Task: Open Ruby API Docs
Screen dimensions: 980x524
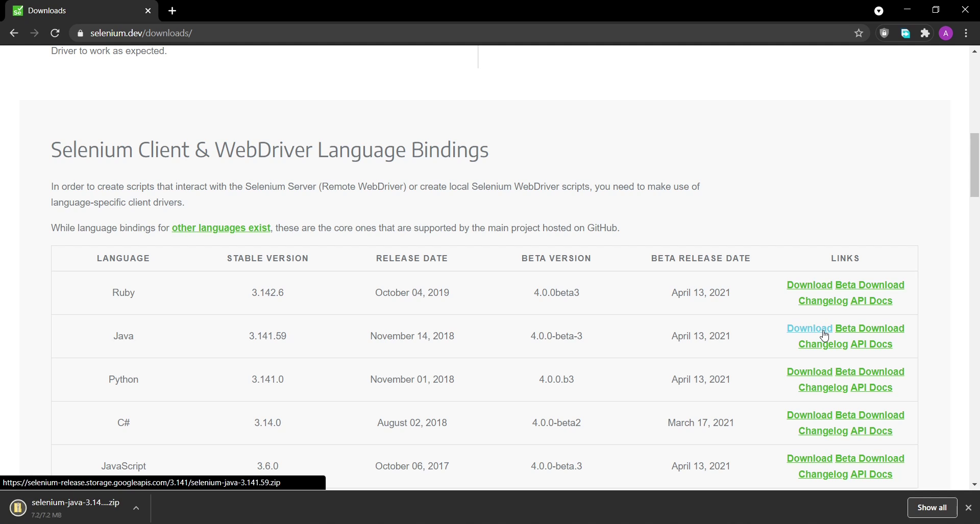Action: (x=871, y=301)
